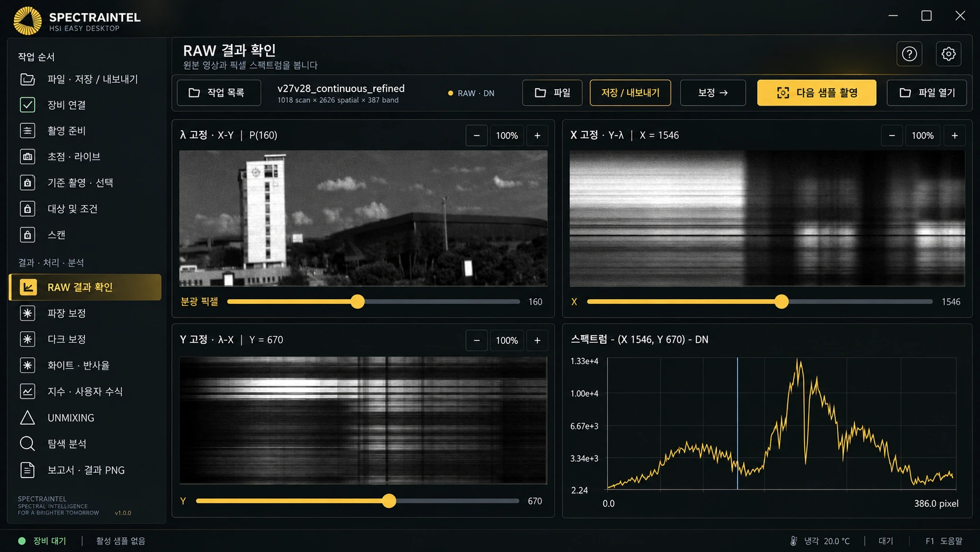Click the 파일 열기 button

tap(927, 93)
